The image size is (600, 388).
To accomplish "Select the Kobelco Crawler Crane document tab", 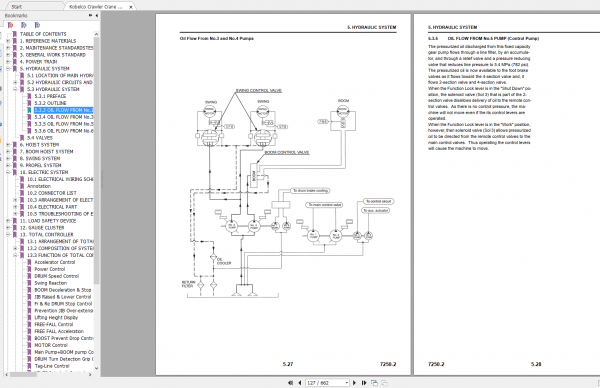I will tap(96, 7).
